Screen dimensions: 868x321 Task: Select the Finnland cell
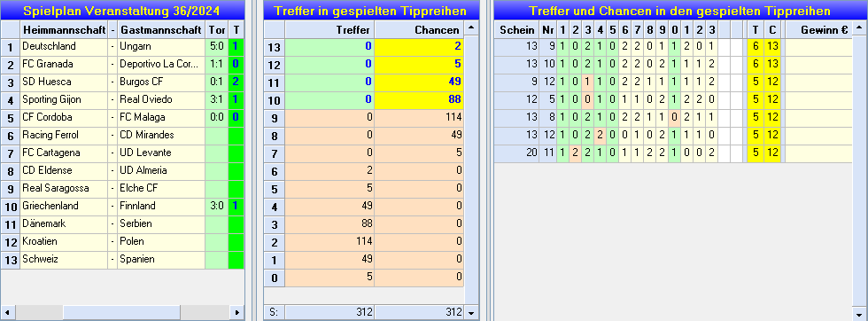(161, 207)
